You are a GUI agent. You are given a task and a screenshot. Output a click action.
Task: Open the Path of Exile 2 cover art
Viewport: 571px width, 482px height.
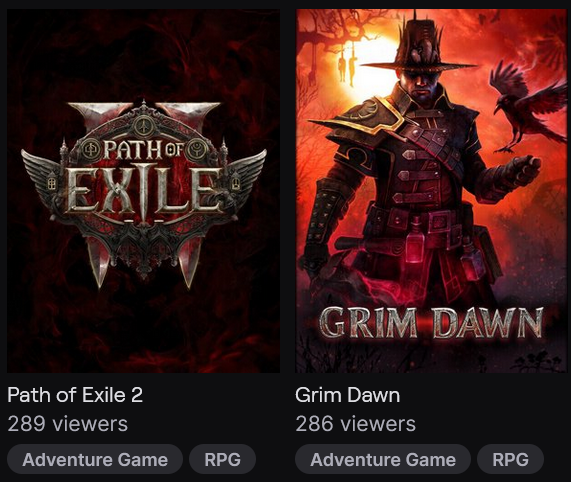143,191
